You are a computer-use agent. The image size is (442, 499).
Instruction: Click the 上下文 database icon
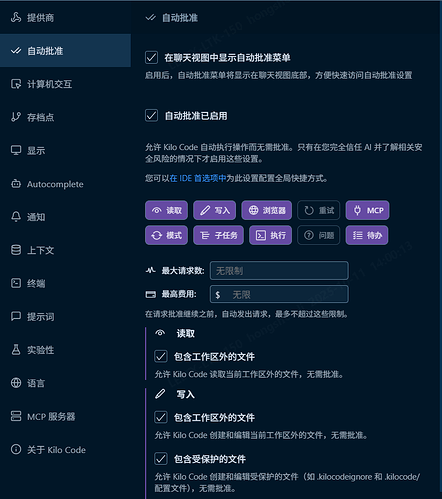click(x=16, y=250)
